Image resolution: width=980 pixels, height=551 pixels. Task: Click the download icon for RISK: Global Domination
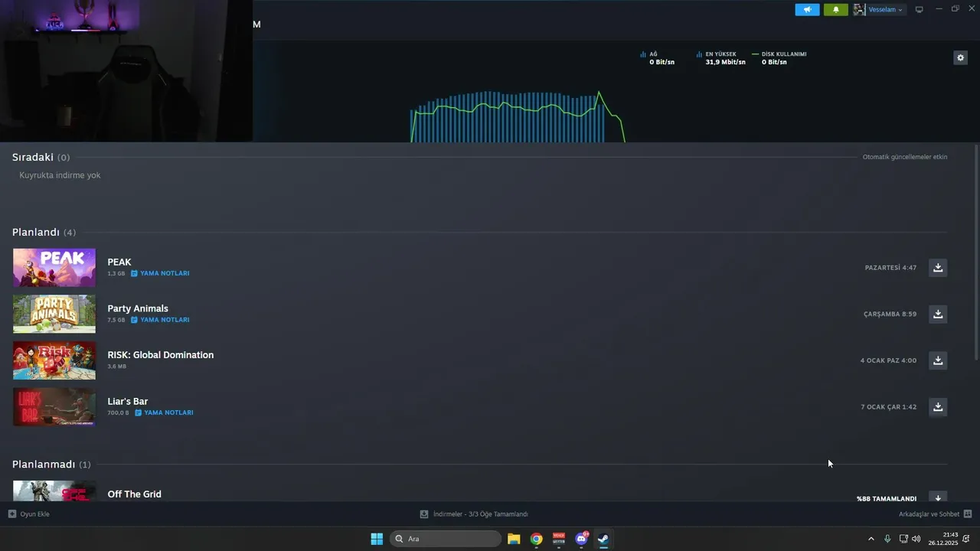938,360
